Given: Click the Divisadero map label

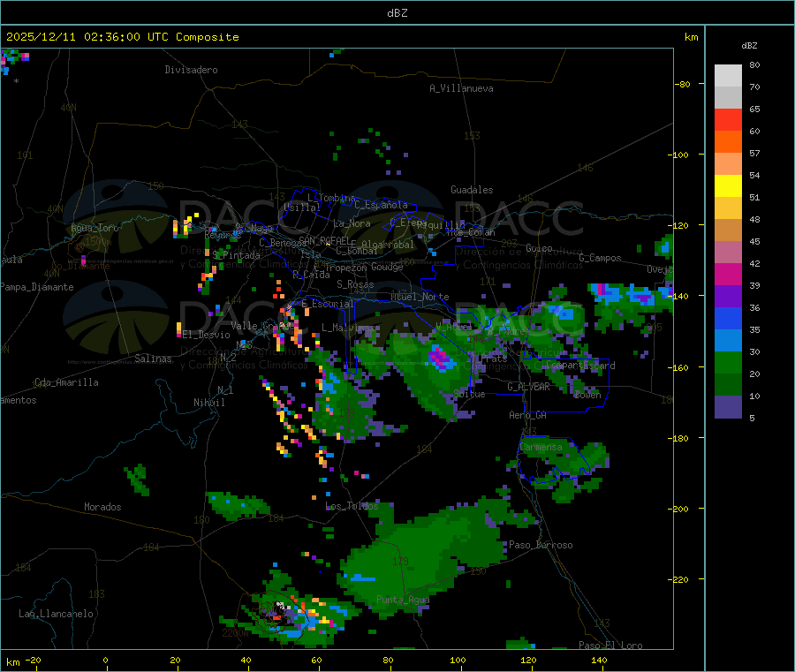Looking at the screenshot, I should [x=191, y=70].
